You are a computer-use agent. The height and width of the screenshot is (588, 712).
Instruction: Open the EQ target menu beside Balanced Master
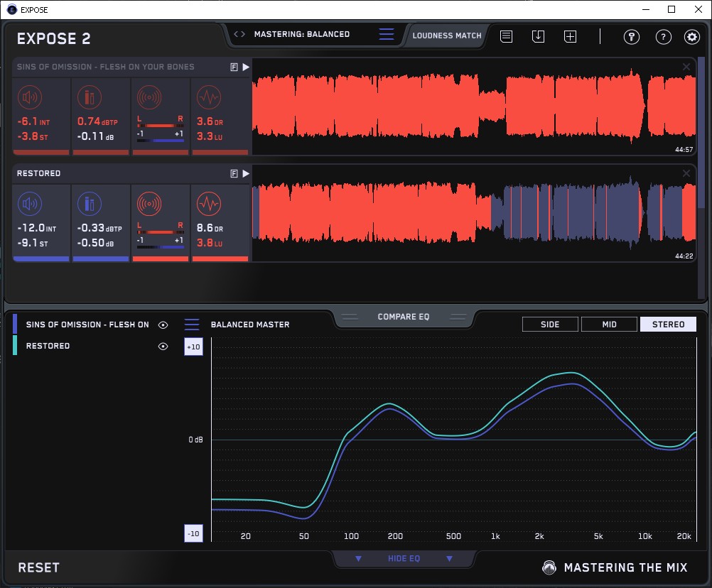tap(192, 325)
